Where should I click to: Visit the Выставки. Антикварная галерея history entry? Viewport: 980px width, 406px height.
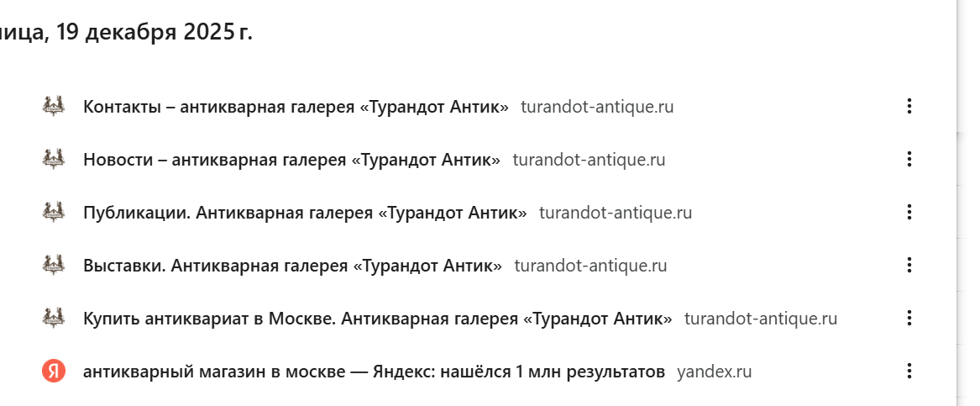(x=292, y=266)
